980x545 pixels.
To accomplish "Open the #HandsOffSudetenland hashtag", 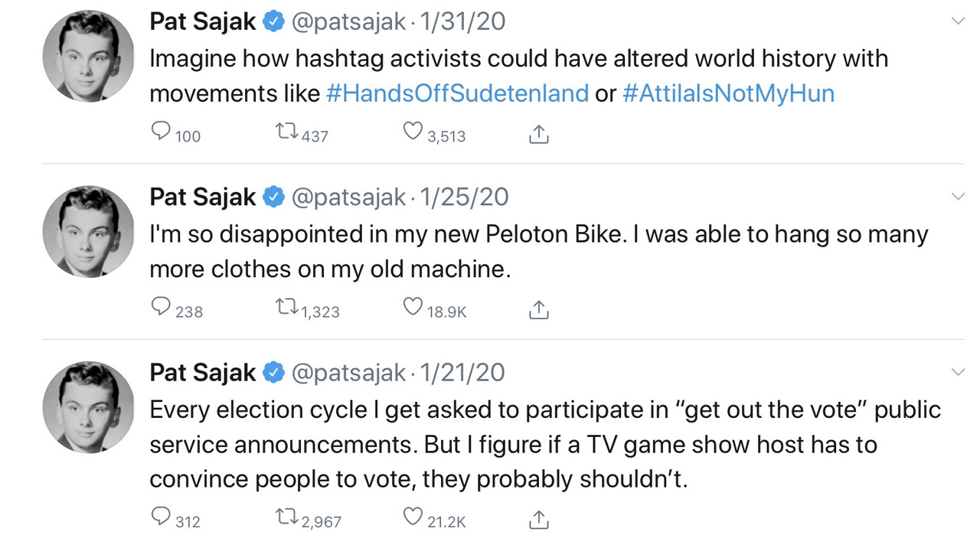I will [457, 93].
